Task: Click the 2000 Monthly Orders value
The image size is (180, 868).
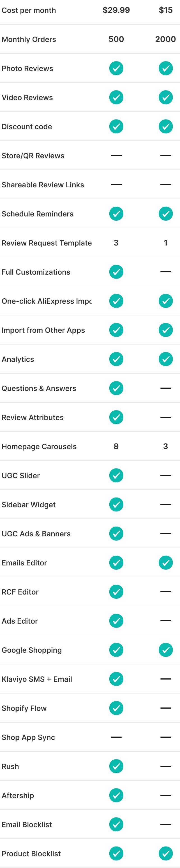Action: [165, 39]
